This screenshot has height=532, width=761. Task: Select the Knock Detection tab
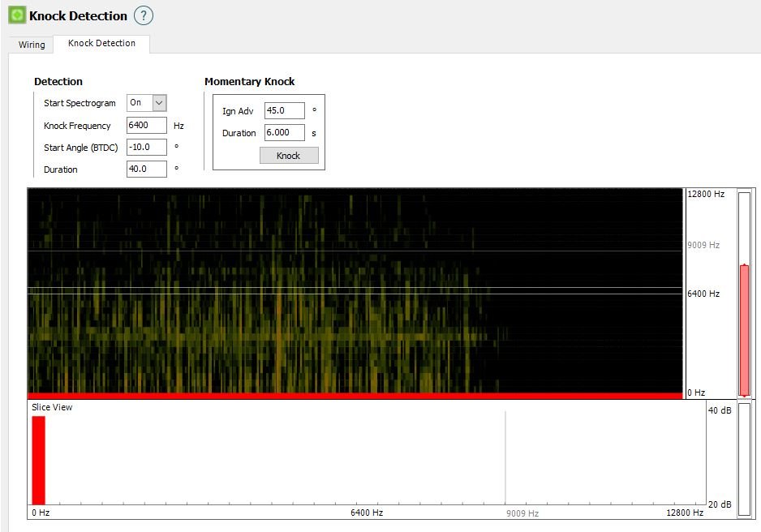click(101, 43)
